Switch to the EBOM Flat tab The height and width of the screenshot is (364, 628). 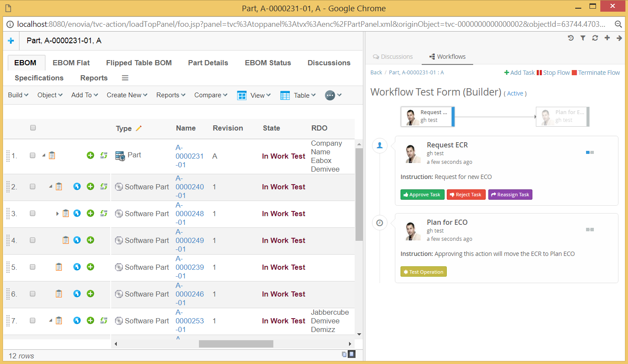71,63
